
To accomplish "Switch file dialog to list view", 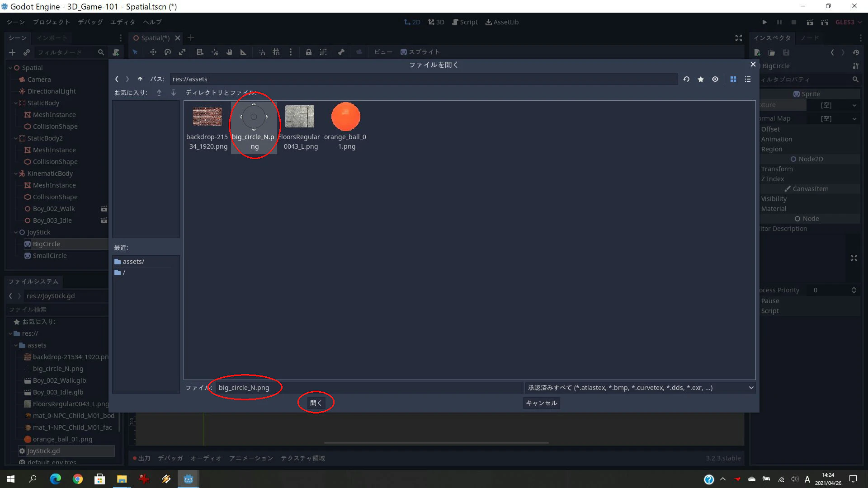I will click(748, 79).
